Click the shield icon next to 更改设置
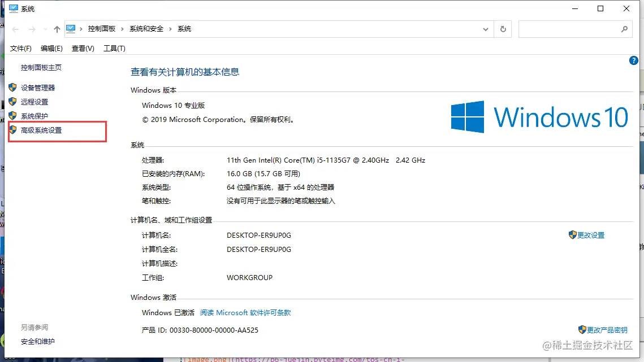The height and width of the screenshot is (362, 644). pos(573,235)
